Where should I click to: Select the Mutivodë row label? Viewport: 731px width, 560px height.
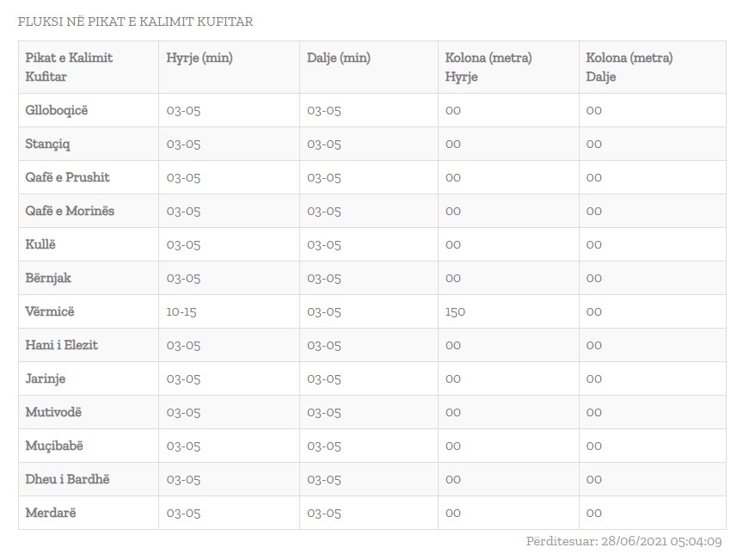tap(53, 412)
